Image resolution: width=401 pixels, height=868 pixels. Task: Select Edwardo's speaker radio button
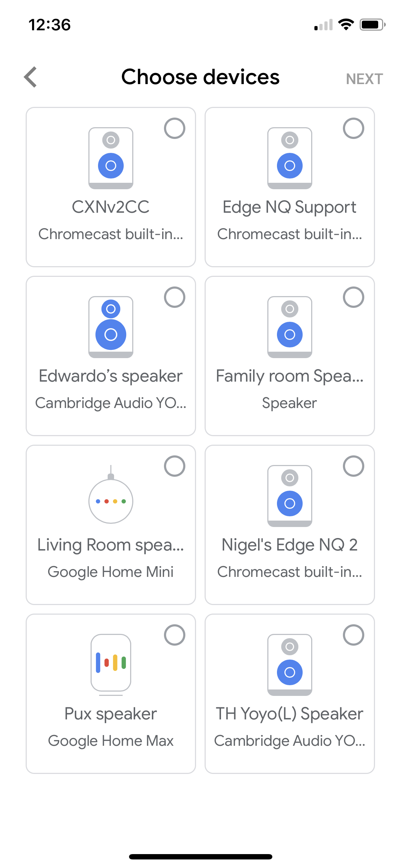(x=175, y=297)
